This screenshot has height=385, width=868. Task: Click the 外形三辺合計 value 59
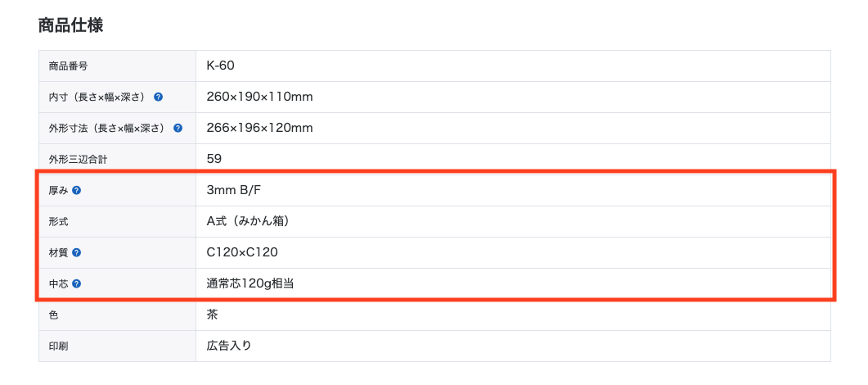(x=214, y=159)
